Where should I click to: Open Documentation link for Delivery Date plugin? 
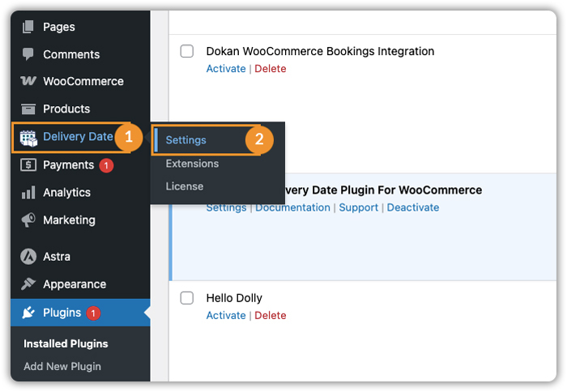(293, 207)
